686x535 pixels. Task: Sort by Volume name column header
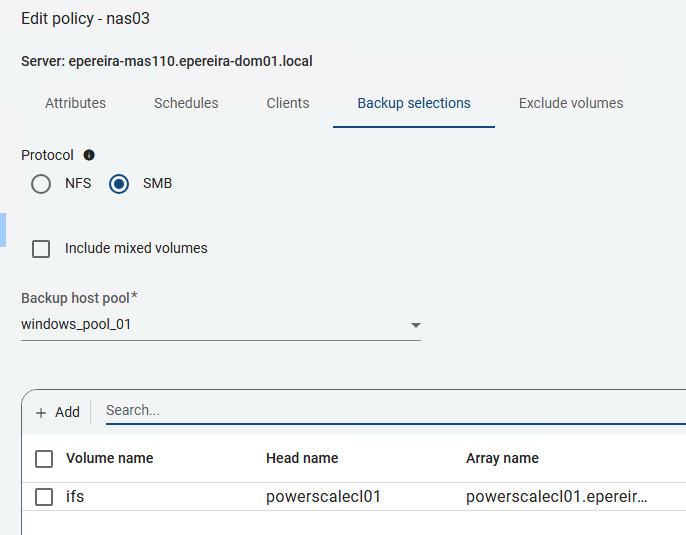(x=110, y=458)
